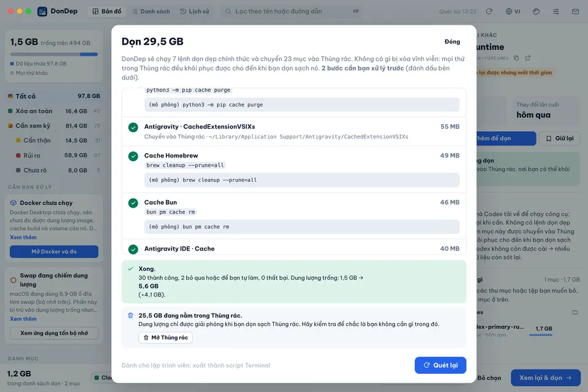Click the Quét lại button
Image resolution: width=588 pixels, height=392 pixels.
pos(440,365)
